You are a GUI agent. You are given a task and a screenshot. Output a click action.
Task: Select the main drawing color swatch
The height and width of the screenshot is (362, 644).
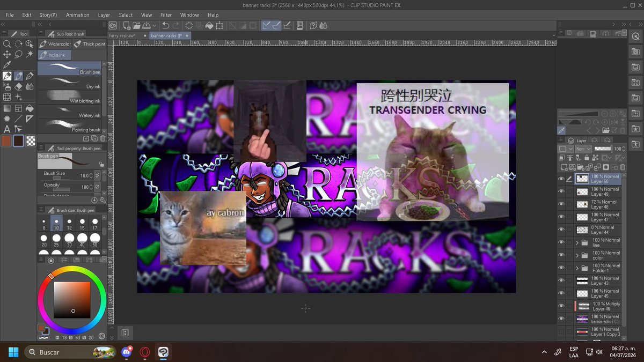click(7, 141)
